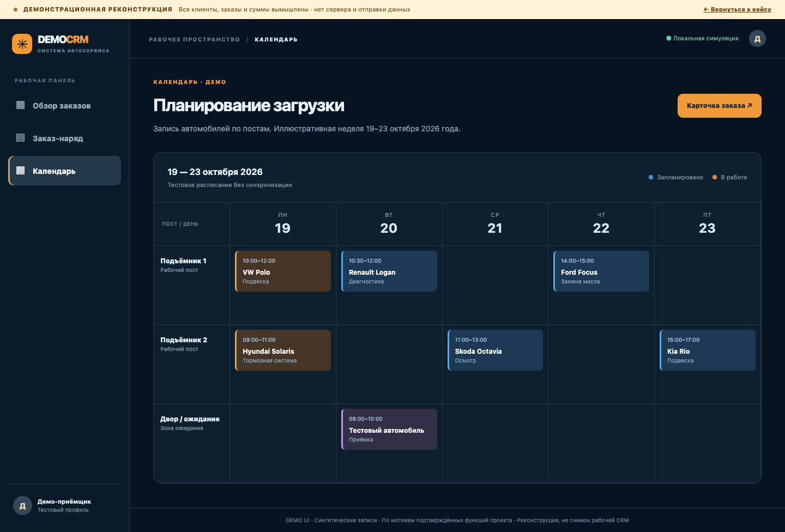
Task: Open the Renault Logan diagnostics booking
Action: coord(389,271)
